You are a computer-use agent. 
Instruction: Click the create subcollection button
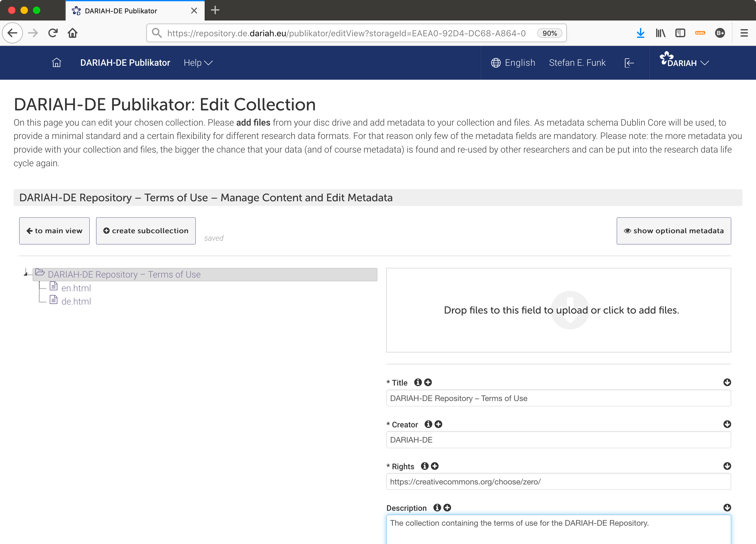146,231
